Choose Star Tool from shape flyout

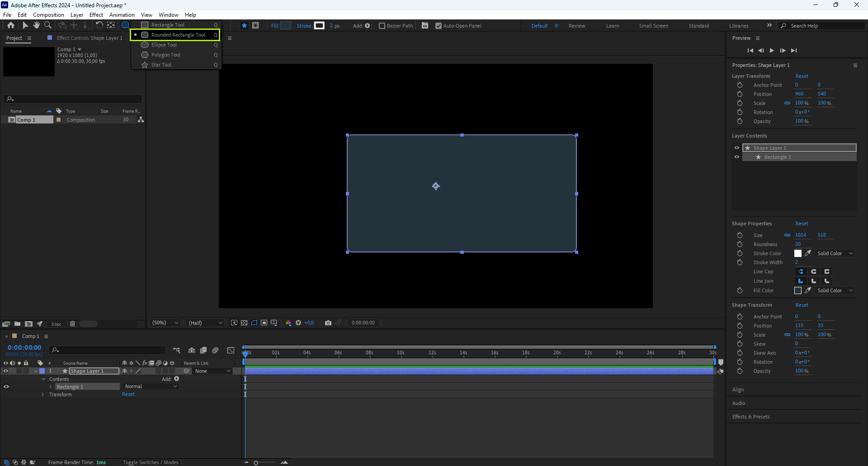161,65
